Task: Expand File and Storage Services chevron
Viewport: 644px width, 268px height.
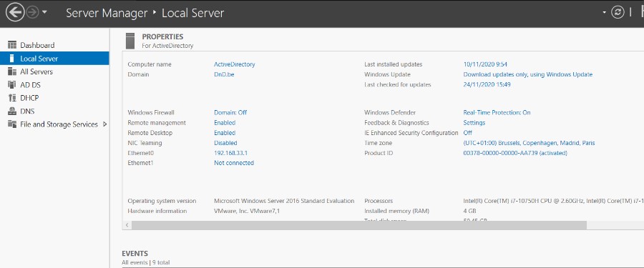Action: pyautogui.click(x=104, y=124)
